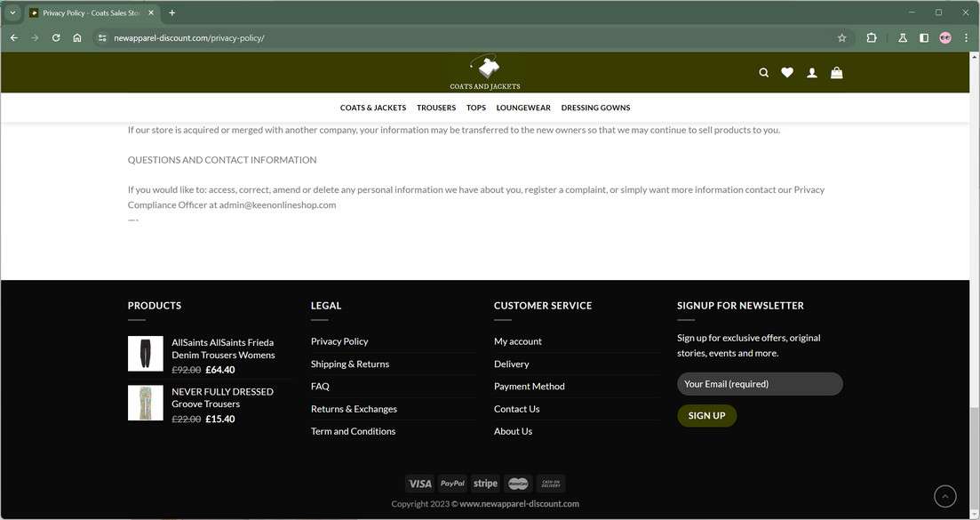980x520 pixels.
Task: Click the account icon in the header
Action: tap(811, 73)
